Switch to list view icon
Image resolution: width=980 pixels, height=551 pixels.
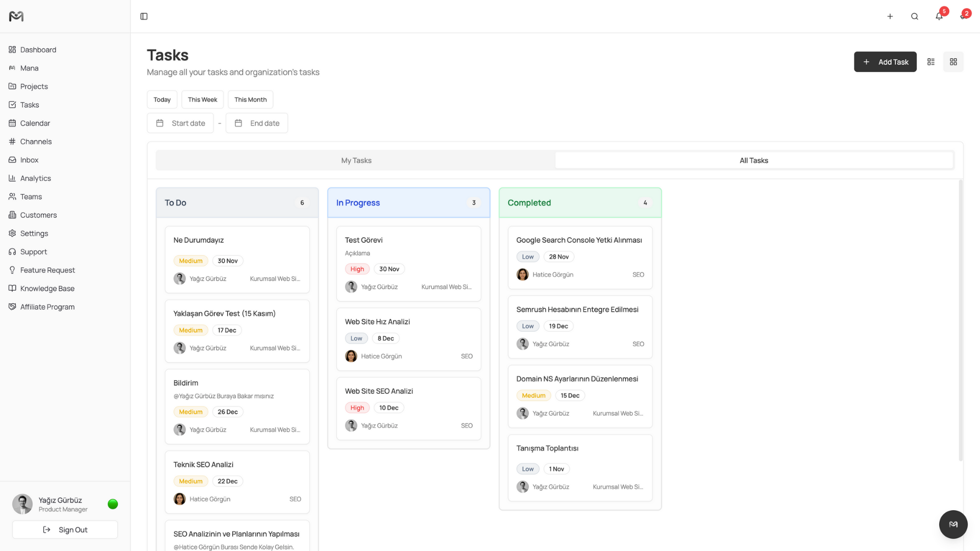coord(931,62)
